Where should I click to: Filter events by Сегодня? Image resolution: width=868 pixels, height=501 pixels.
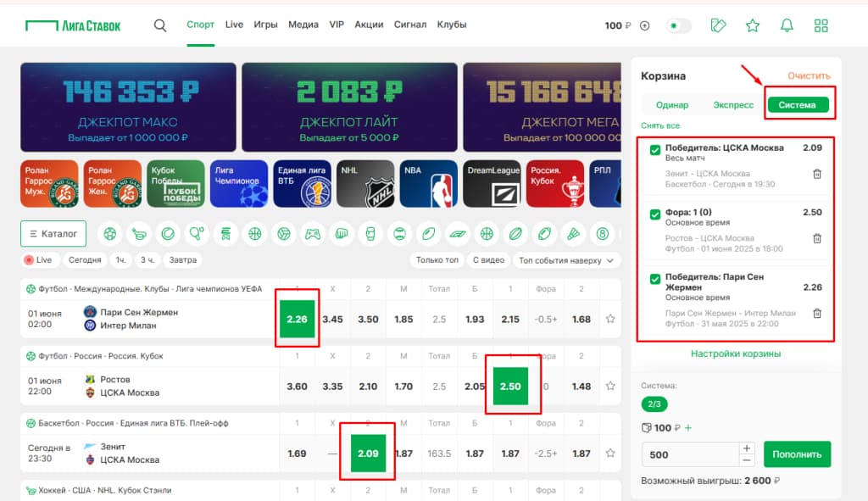tap(85, 259)
